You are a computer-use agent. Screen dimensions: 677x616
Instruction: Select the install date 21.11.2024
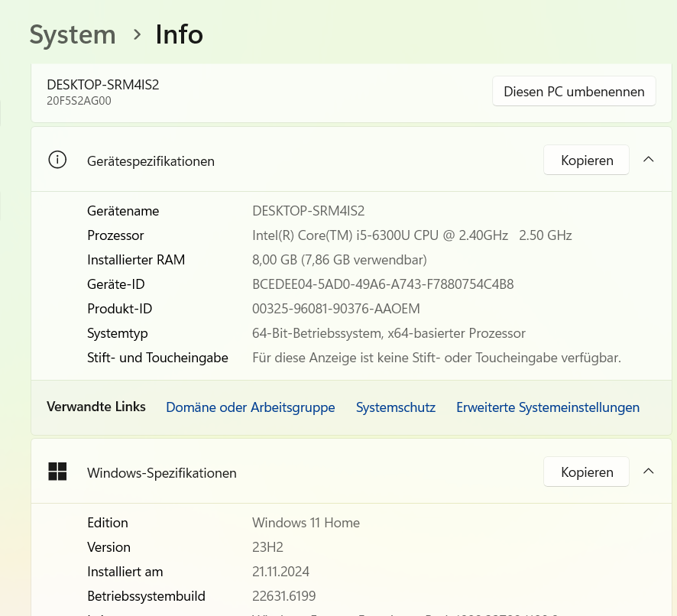pyautogui.click(x=280, y=572)
